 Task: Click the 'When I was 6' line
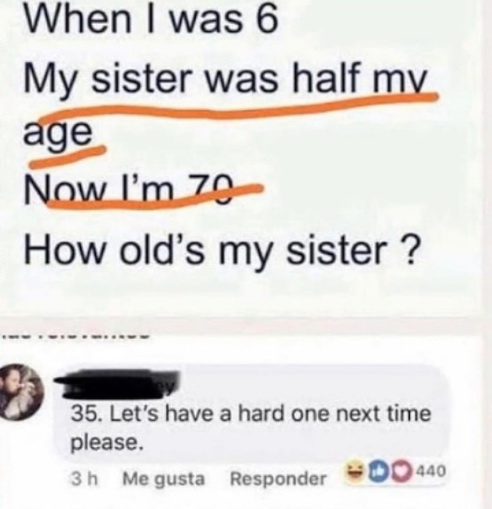tap(151, 19)
